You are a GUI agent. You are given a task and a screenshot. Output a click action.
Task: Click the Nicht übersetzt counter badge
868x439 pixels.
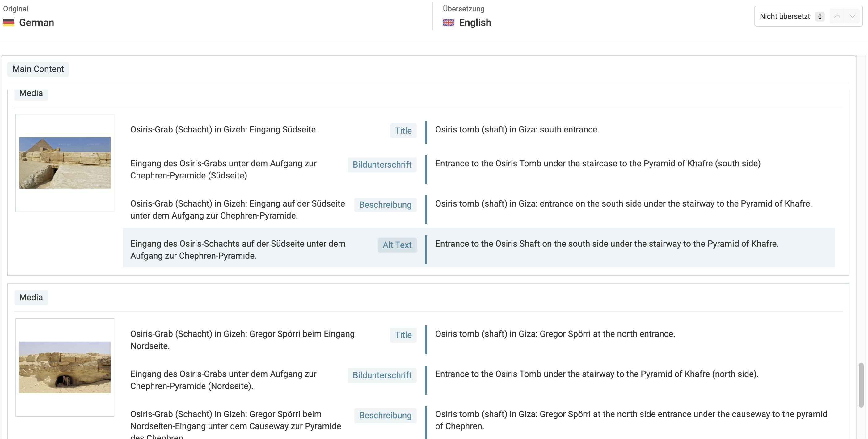coord(820,16)
